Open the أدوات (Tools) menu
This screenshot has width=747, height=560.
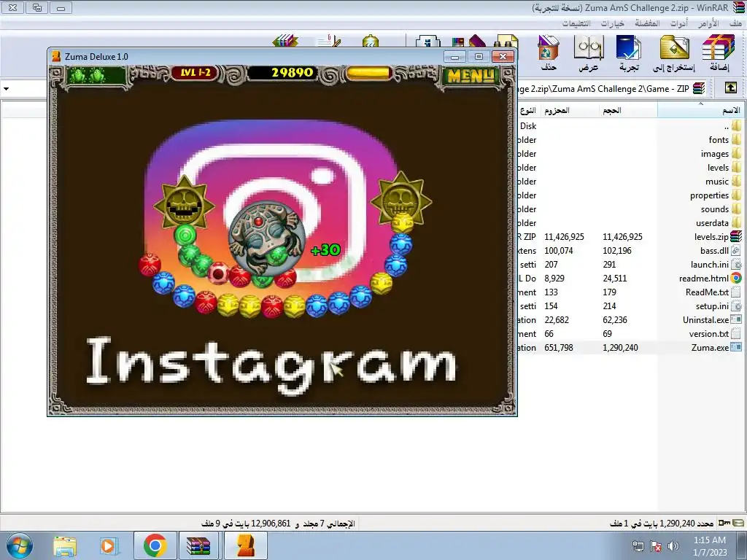click(x=679, y=23)
